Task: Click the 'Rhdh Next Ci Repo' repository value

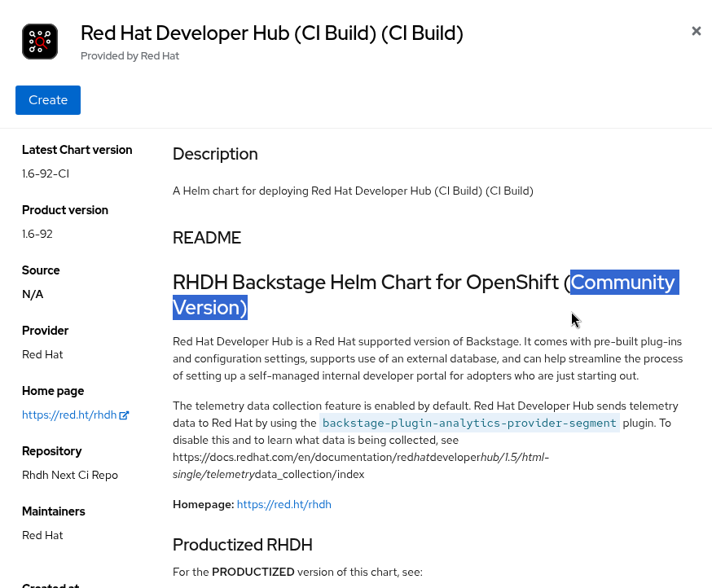Action: [70, 475]
